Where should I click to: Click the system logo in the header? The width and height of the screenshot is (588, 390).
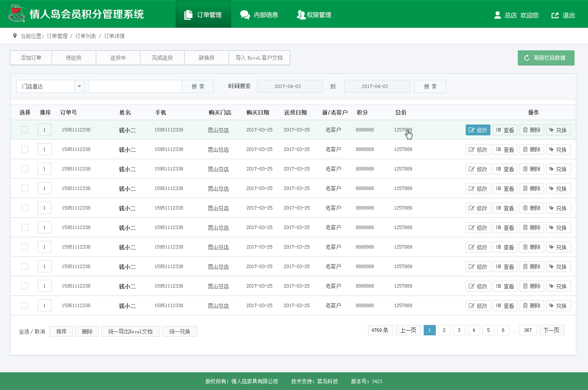(x=17, y=13)
